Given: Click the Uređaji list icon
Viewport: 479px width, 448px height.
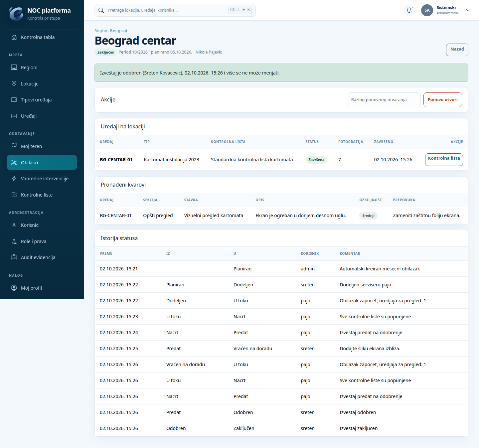Looking at the screenshot, I should point(14,116).
